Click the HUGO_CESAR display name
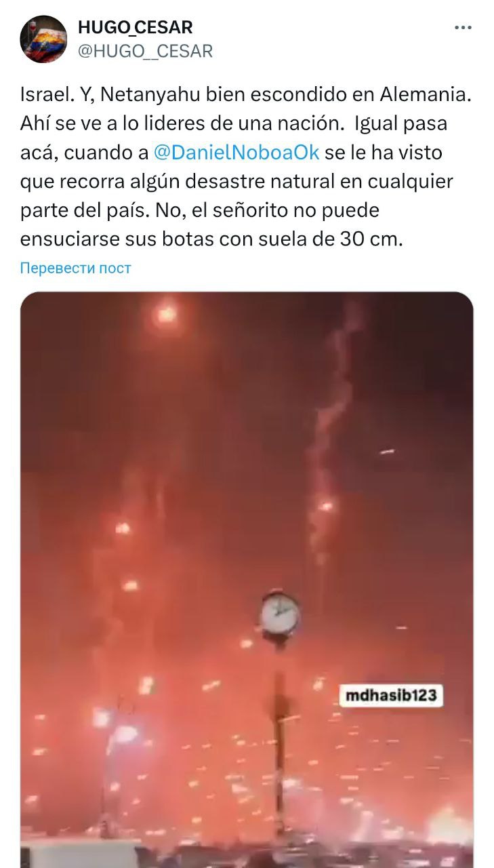This screenshot has height=868, width=494. (136, 27)
